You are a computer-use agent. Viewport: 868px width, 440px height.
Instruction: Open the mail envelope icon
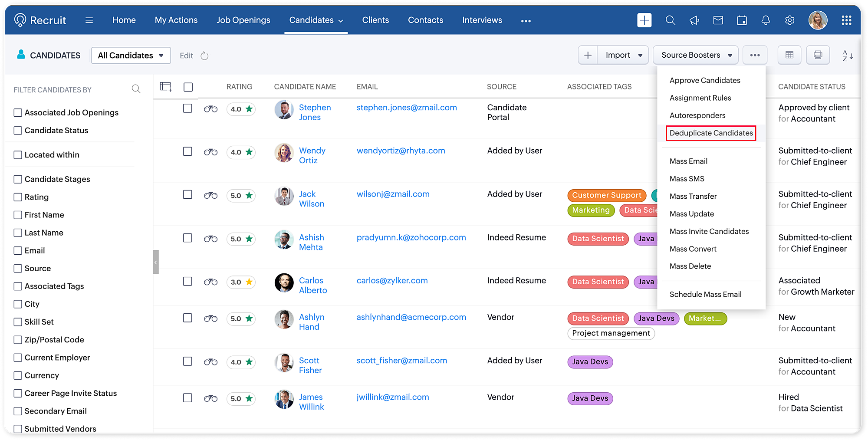[x=718, y=20]
